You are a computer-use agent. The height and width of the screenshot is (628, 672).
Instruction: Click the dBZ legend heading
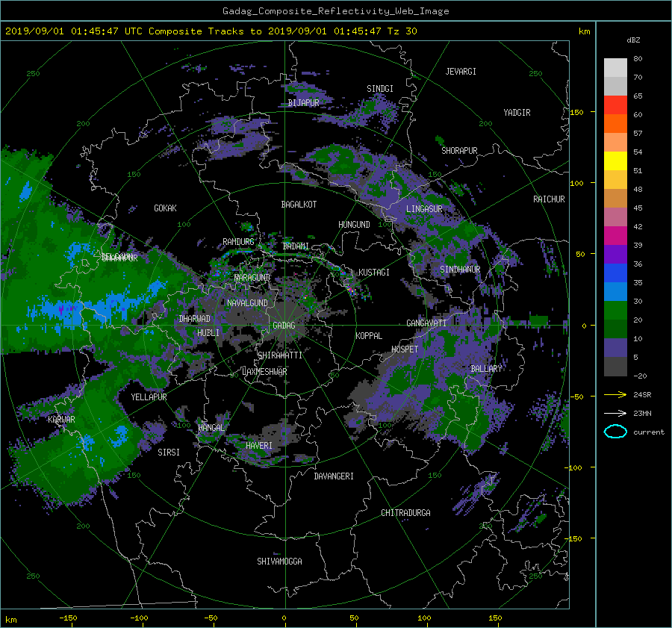[x=633, y=40]
